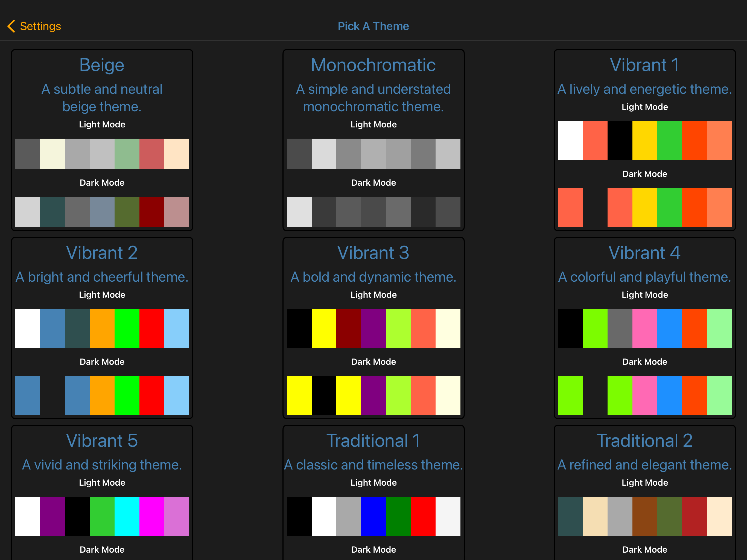Click the brown swatch in Traditional 2 light mode

644,516
